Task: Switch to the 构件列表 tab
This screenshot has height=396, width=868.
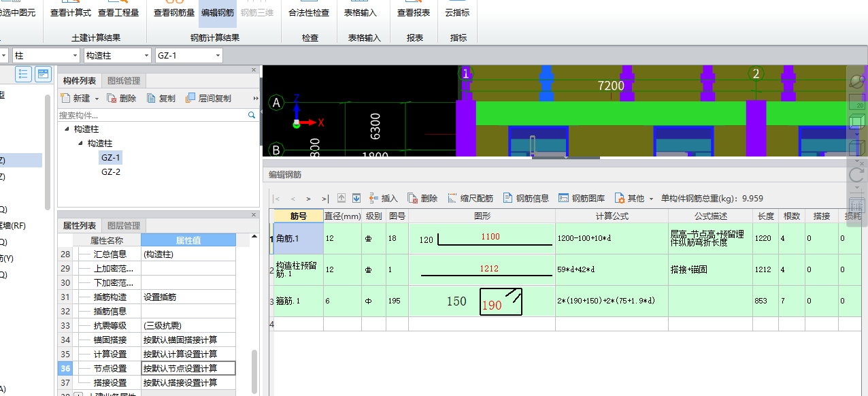Action: [80, 81]
